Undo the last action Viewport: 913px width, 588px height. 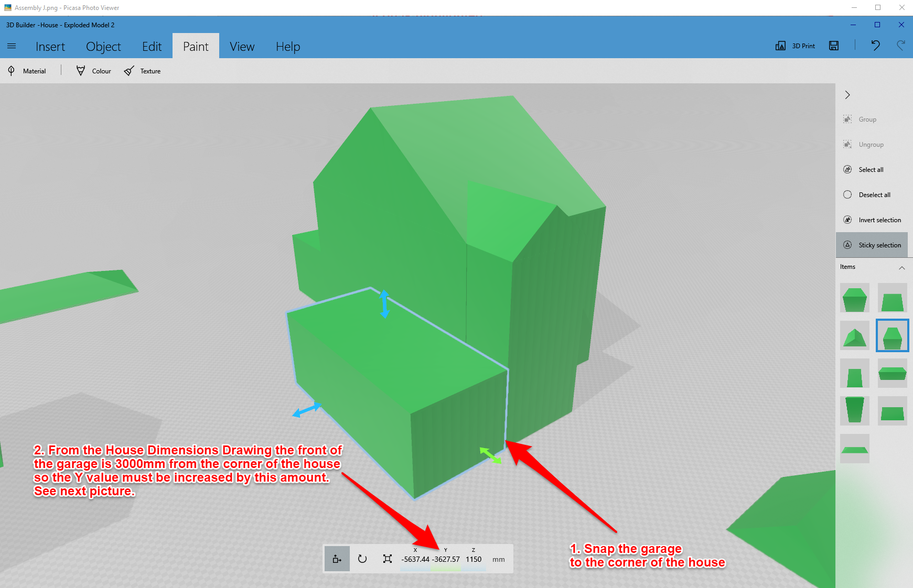click(x=875, y=46)
